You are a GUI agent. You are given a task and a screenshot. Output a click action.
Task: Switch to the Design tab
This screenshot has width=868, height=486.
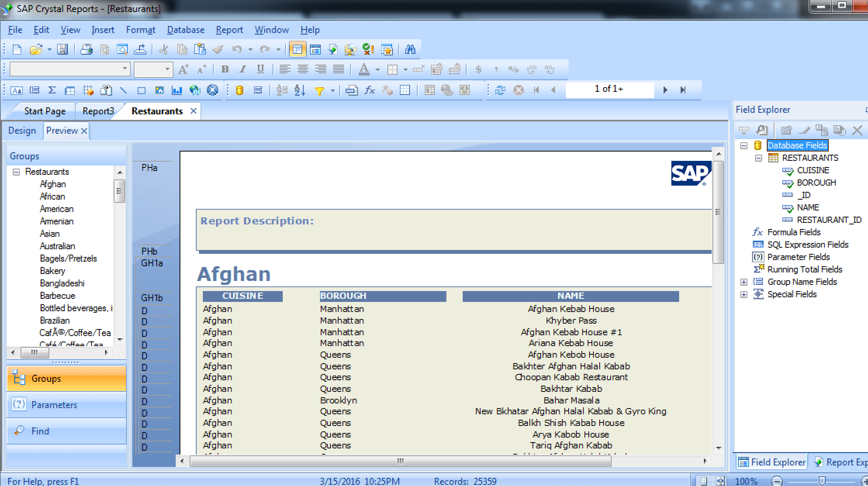click(22, 131)
